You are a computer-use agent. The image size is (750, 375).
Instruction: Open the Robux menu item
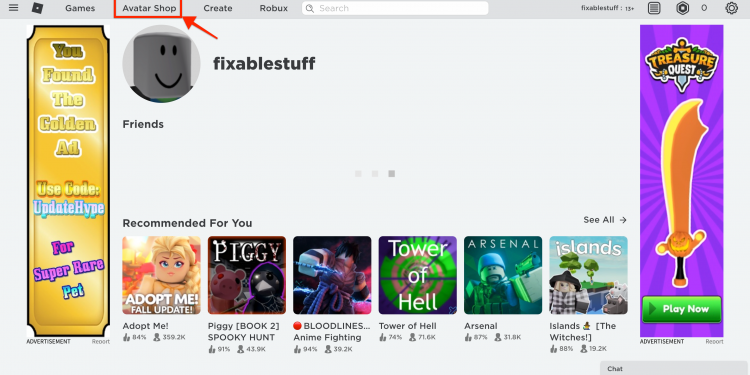(274, 8)
